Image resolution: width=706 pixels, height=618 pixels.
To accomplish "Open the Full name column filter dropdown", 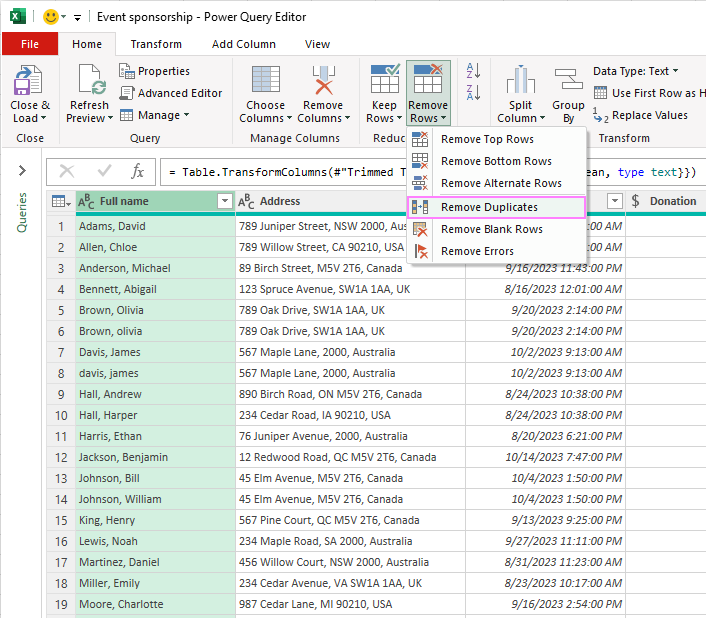I will tap(225, 201).
